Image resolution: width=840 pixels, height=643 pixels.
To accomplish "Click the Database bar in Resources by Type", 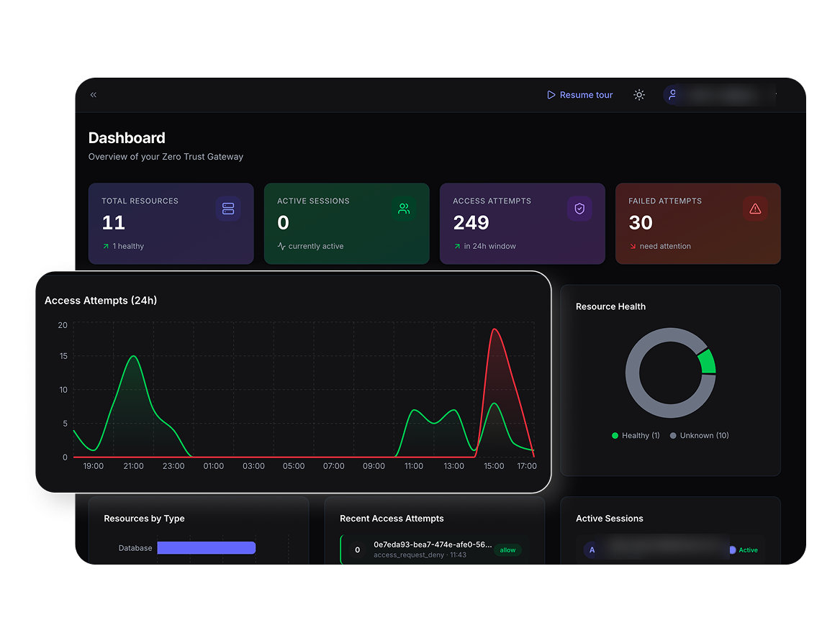I will (x=207, y=548).
